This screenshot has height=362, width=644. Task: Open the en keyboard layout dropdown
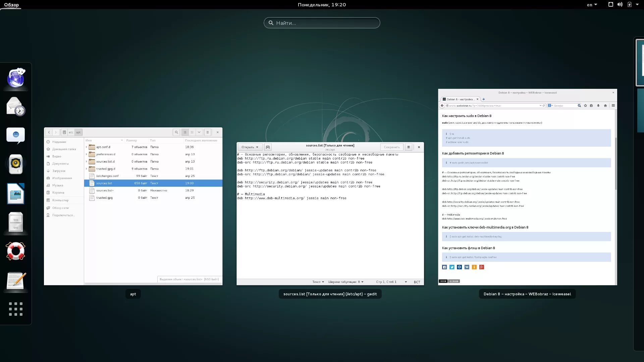click(x=592, y=5)
